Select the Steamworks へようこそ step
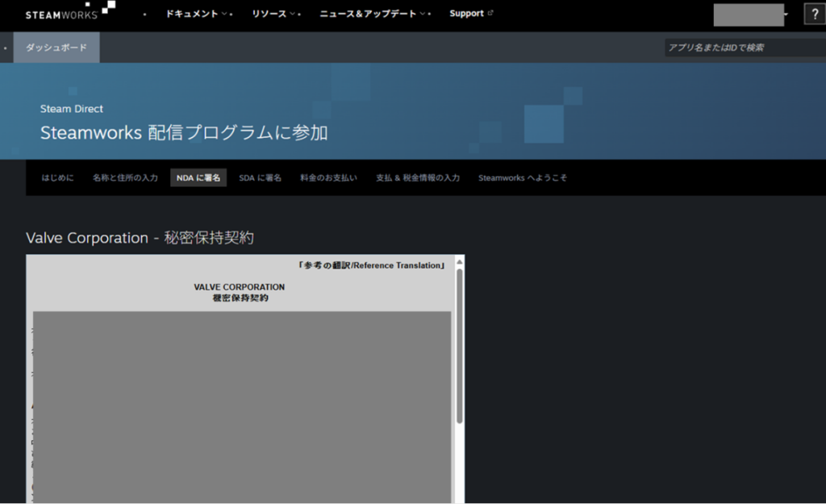This screenshot has width=826, height=504. pyautogui.click(x=522, y=177)
